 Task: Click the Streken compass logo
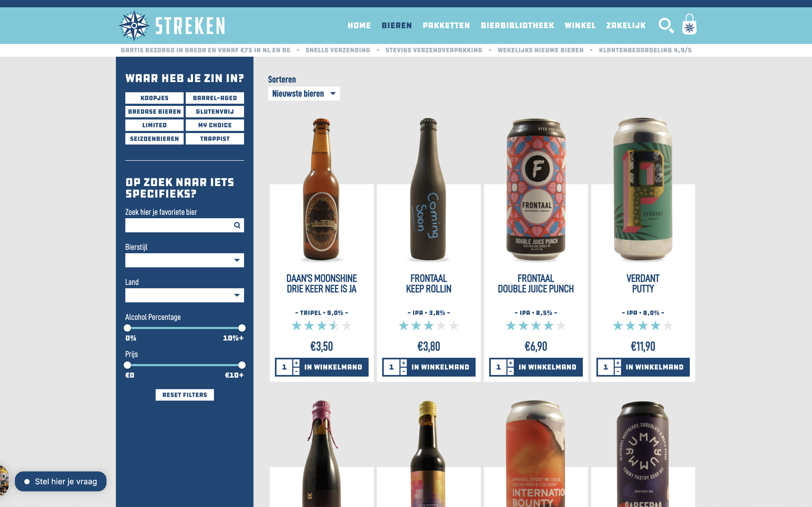134,26
